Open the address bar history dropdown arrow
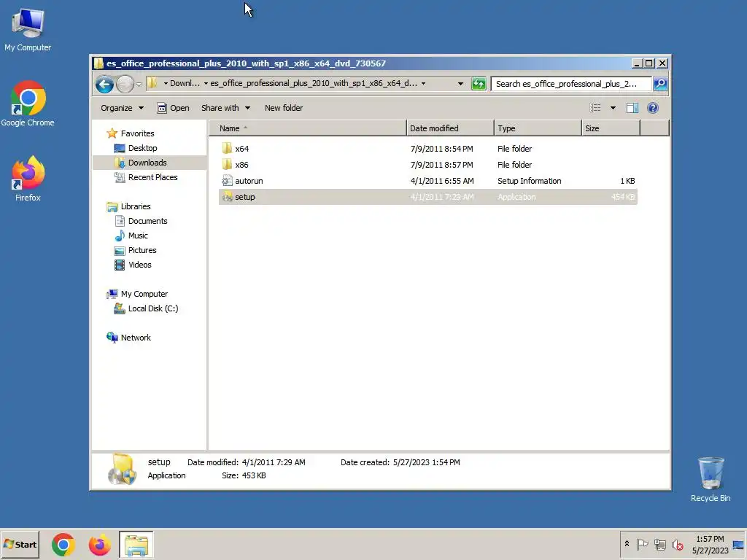Image resolution: width=747 pixels, height=560 pixels. pos(460,84)
